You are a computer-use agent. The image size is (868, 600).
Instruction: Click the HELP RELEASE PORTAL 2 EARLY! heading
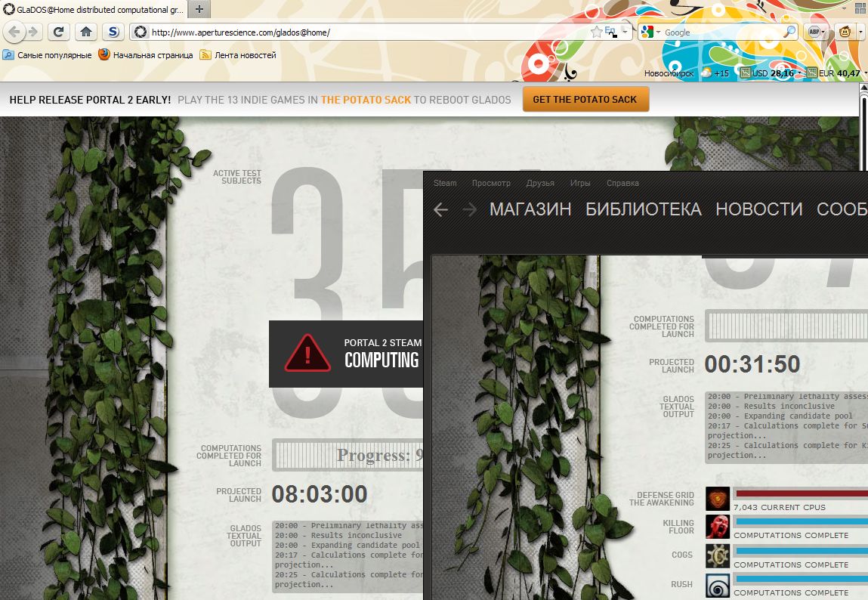coord(90,101)
